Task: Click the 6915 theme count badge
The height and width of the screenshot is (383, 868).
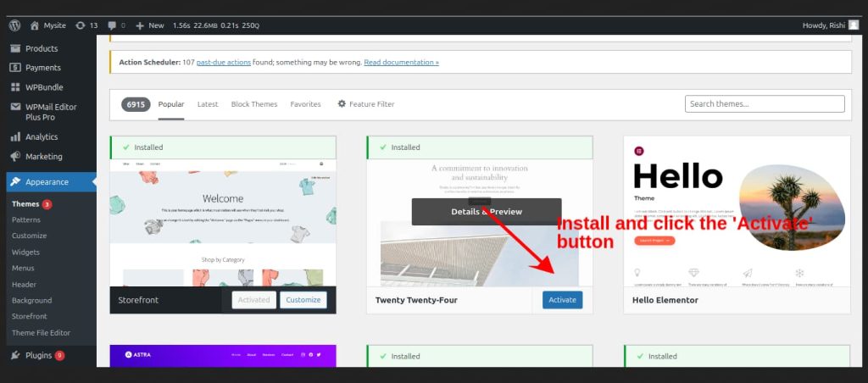Action: coord(136,104)
